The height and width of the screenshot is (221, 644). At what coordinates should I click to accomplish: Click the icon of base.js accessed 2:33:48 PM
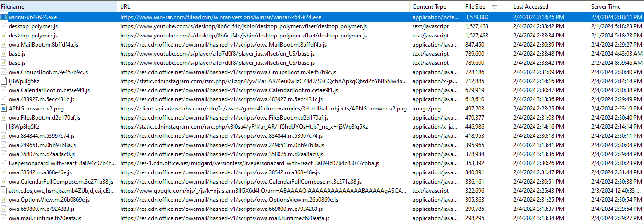(4, 53)
